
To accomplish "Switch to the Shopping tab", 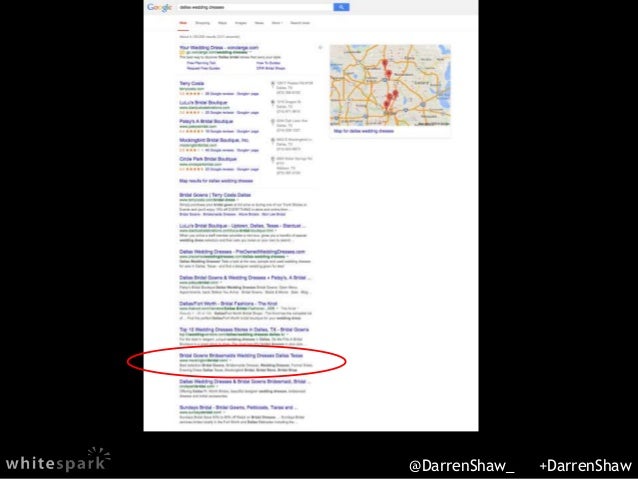I will tap(202, 23).
